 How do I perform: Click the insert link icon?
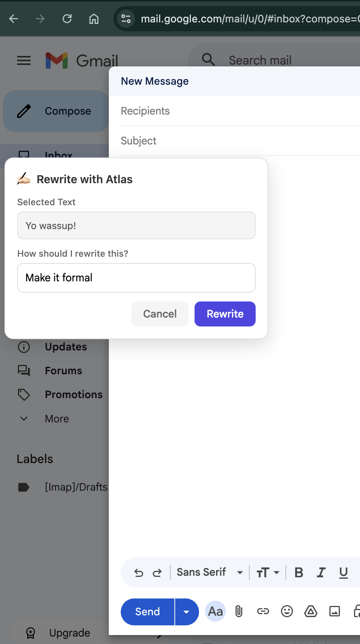pos(263,612)
